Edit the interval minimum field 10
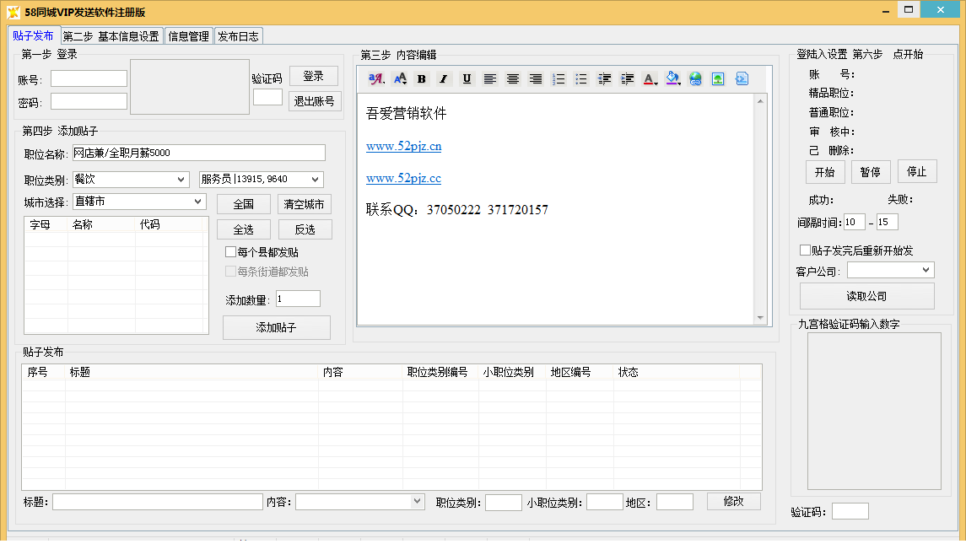Image resolution: width=966 pixels, height=560 pixels. point(855,222)
